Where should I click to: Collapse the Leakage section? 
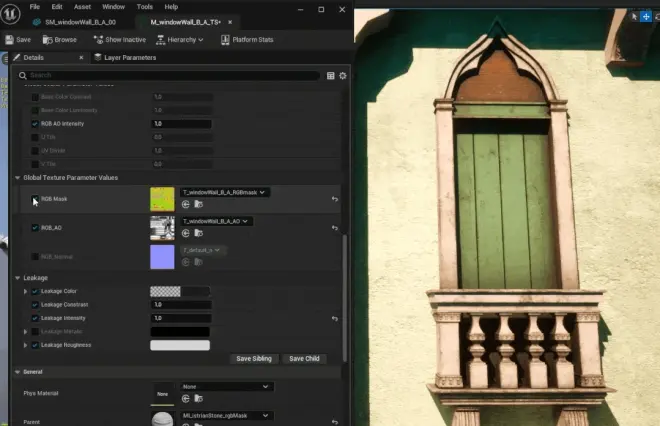click(18, 278)
